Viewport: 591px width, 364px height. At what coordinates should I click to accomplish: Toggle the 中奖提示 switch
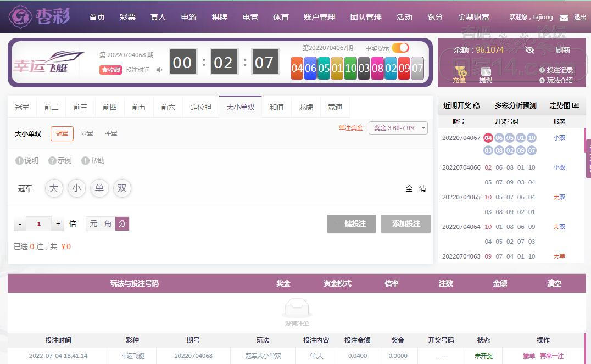400,48
